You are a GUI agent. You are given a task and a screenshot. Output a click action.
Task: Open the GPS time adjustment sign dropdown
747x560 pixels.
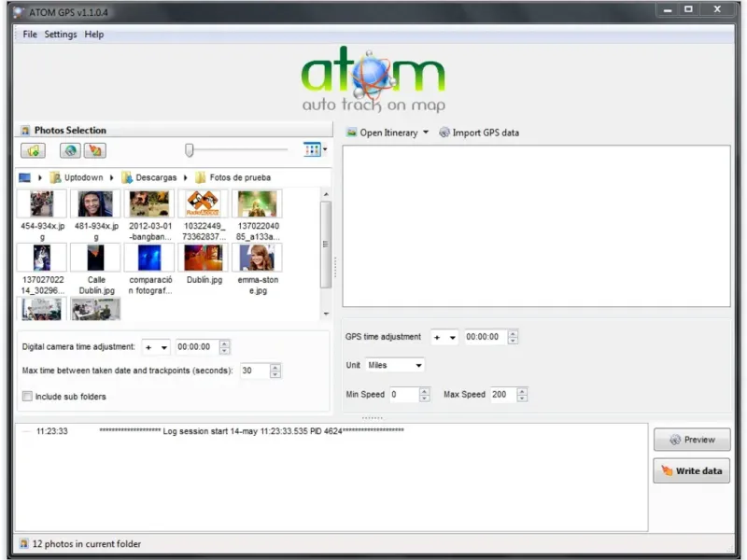(444, 337)
